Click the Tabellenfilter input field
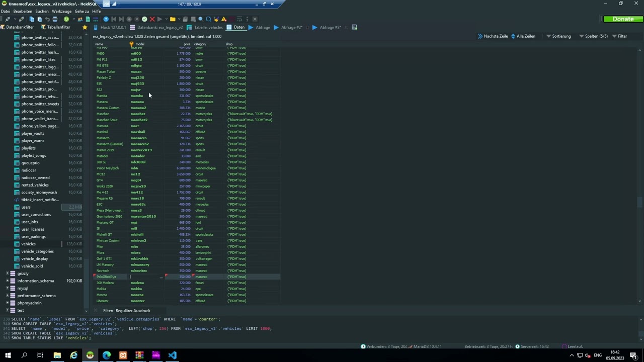Viewport: 644px width, 362px height. (58, 27)
